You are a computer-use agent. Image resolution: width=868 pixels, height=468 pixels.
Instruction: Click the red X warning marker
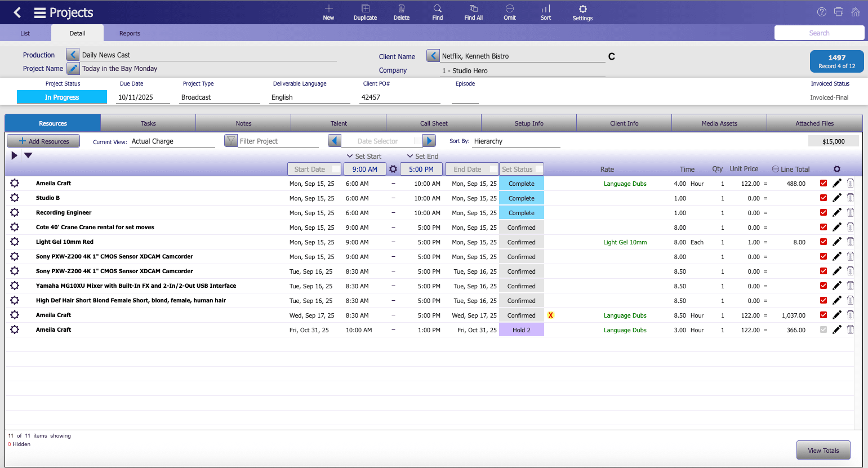(x=551, y=315)
